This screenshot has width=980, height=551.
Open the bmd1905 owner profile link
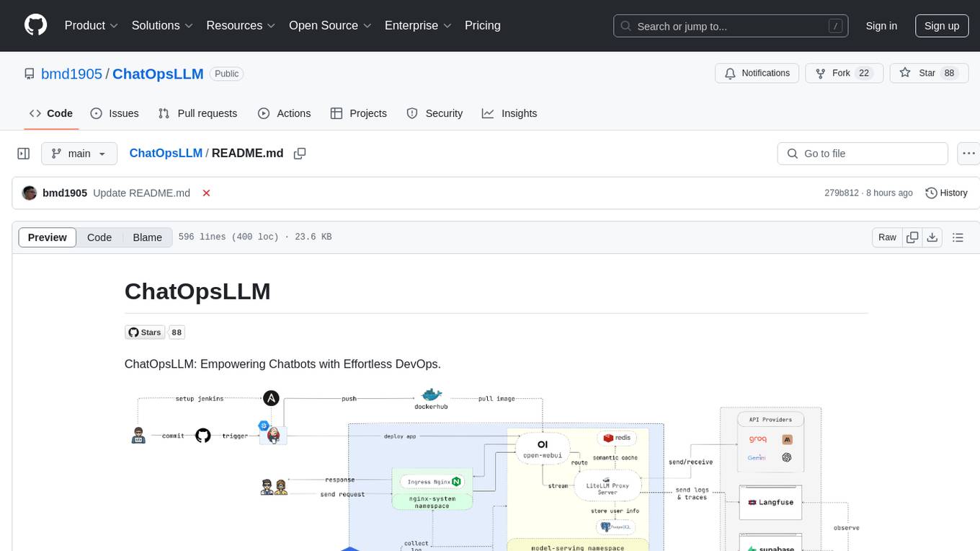(x=71, y=74)
